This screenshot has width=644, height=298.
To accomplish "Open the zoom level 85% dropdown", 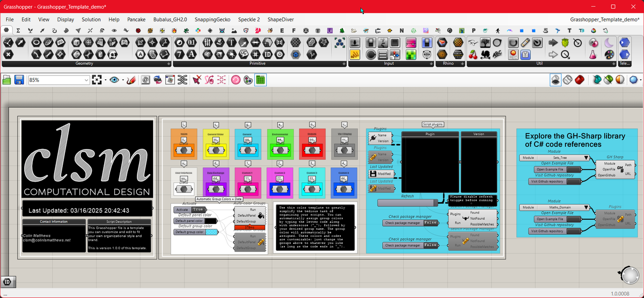I will click(58, 80).
